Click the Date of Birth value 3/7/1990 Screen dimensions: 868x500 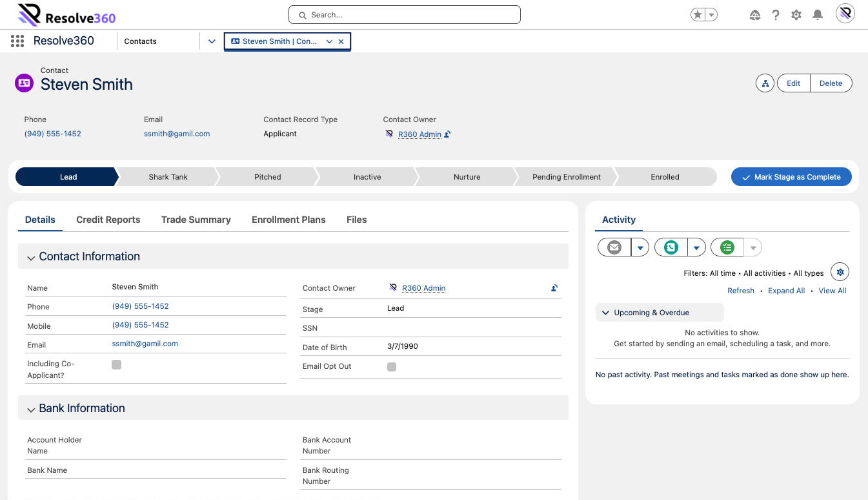(x=403, y=346)
